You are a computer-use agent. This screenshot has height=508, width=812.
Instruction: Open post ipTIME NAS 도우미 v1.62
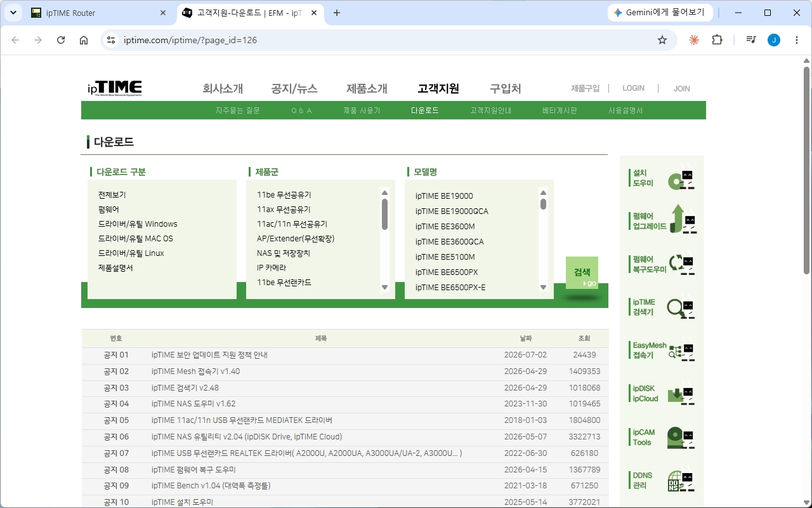tap(193, 404)
